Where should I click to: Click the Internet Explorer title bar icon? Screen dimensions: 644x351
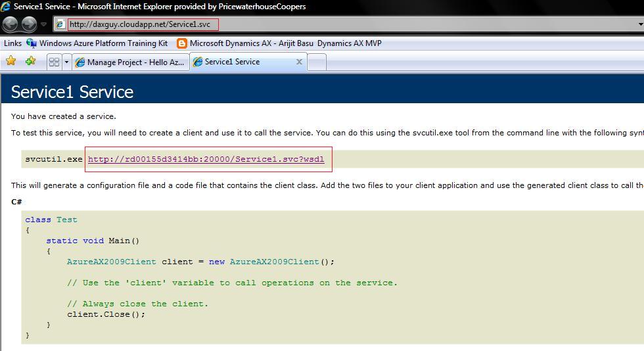6,6
